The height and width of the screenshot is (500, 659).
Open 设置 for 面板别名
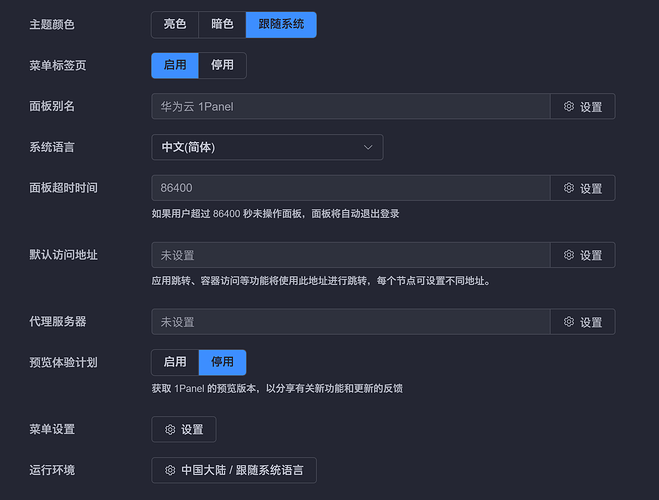point(583,106)
